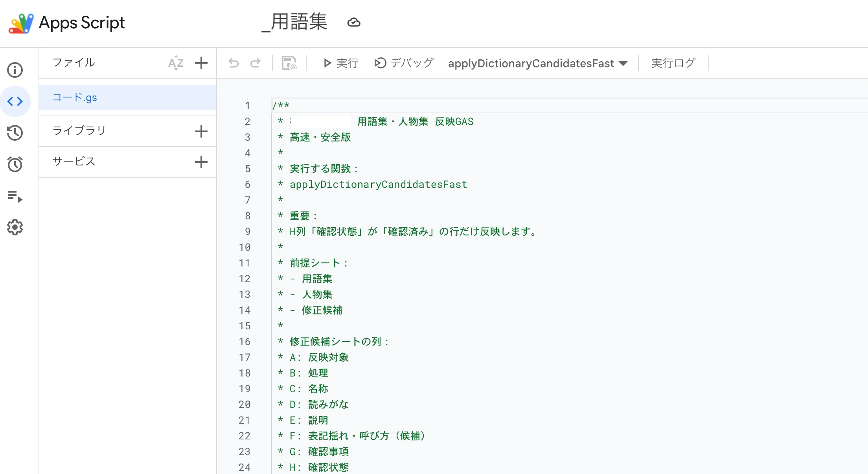Select the コード.gs file

point(128,97)
